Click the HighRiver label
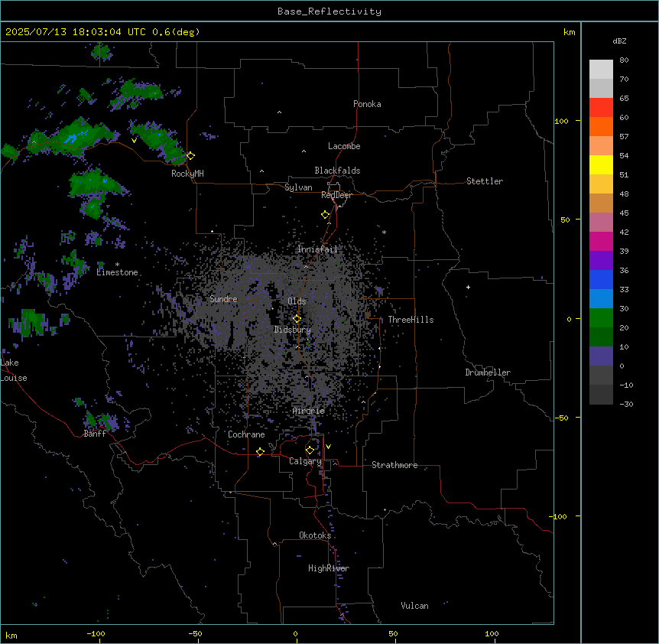This screenshot has width=659, height=644. pyautogui.click(x=329, y=568)
